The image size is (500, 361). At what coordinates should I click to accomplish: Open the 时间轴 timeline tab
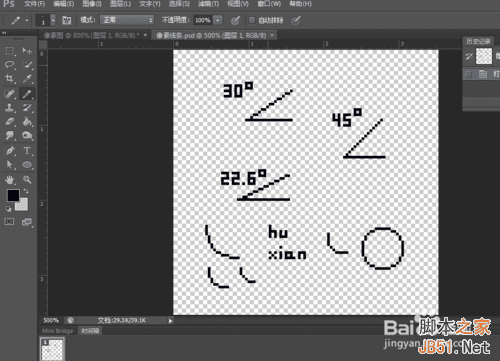[x=90, y=331]
